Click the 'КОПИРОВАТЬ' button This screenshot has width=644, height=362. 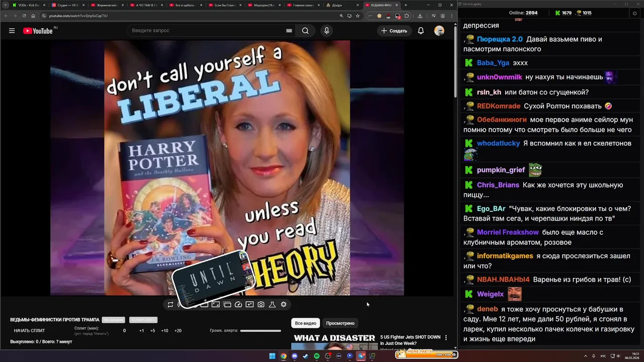pyautogui.click(x=143, y=320)
